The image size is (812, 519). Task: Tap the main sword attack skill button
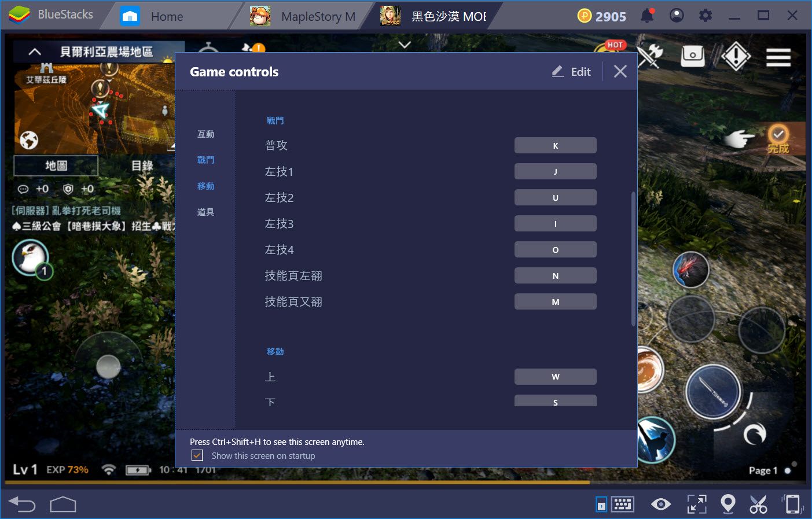[x=713, y=392]
